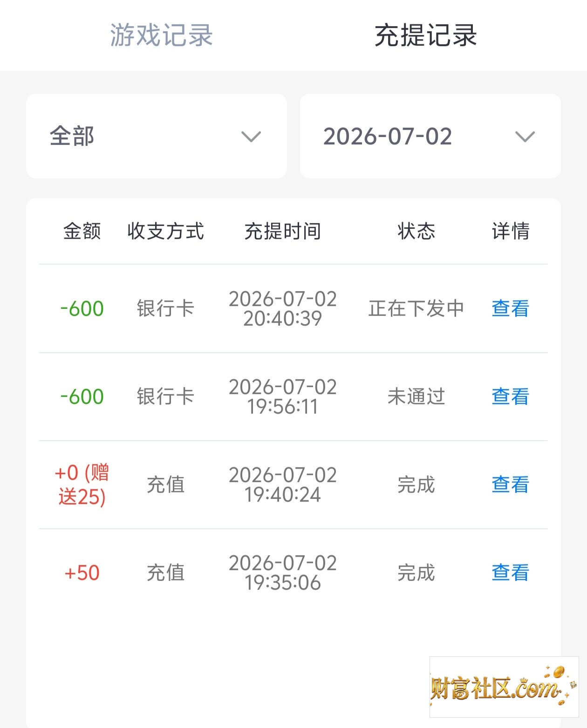Click the 收支方式 column header
The image size is (587, 728).
[166, 231]
